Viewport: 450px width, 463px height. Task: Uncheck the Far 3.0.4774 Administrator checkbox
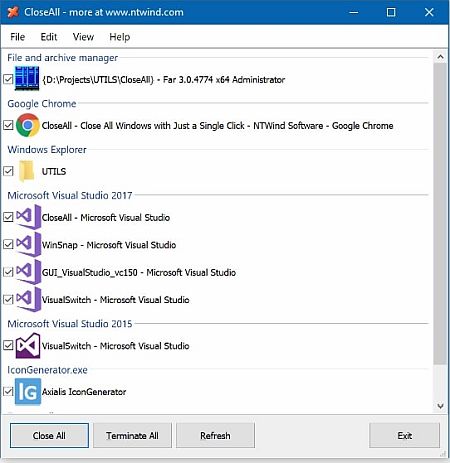8,79
